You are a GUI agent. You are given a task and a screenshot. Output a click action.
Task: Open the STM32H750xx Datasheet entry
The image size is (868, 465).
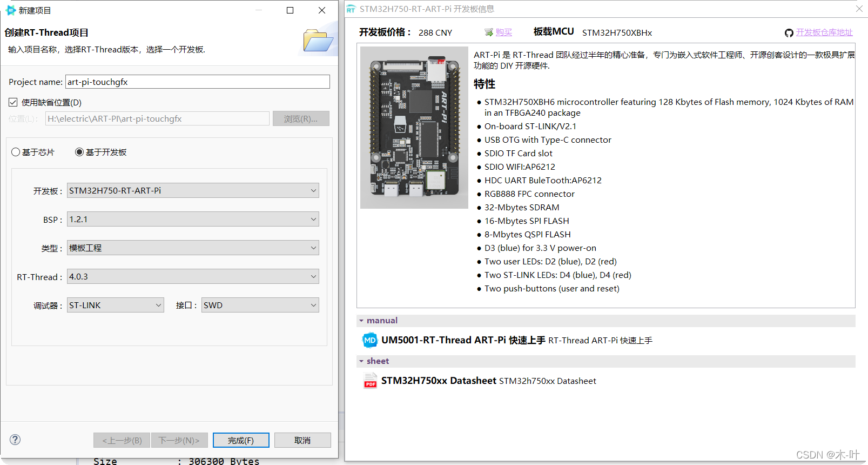[439, 381]
